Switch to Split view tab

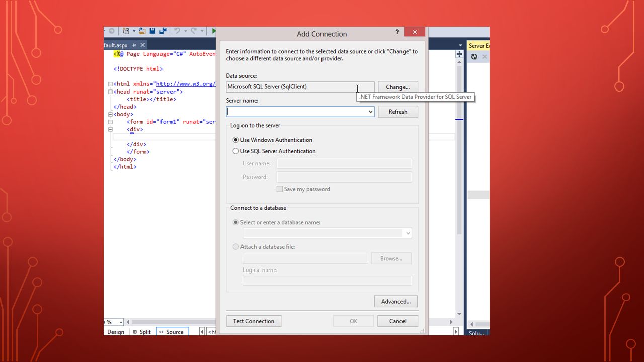(x=142, y=332)
